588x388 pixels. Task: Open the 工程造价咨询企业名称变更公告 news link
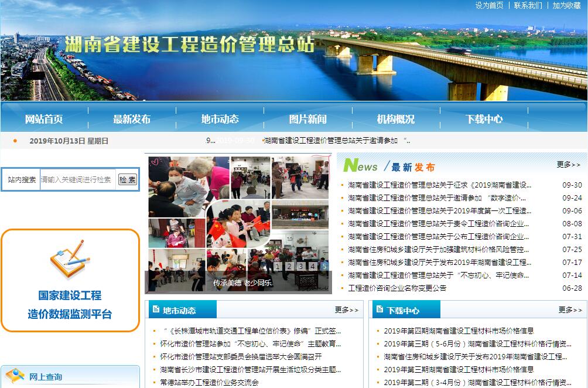397,288
